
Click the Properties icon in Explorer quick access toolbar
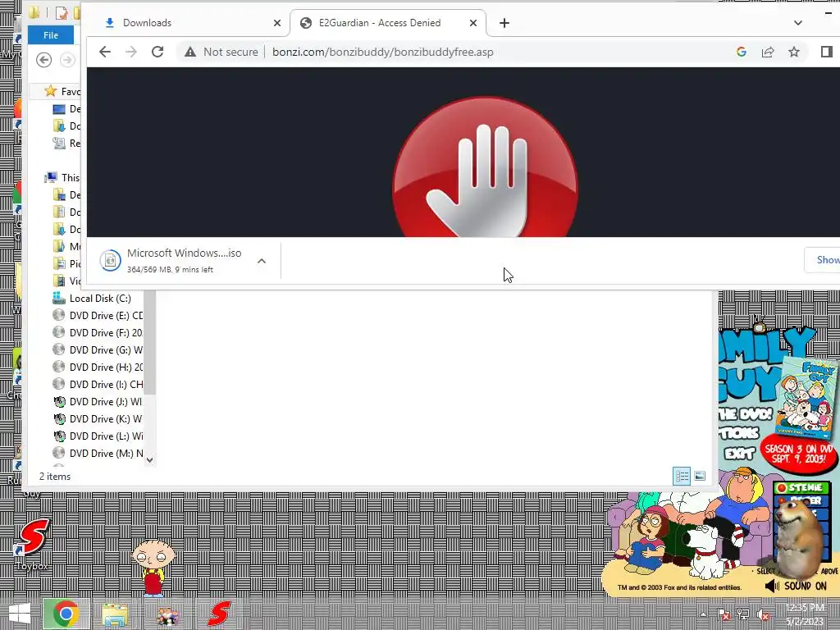[61, 12]
